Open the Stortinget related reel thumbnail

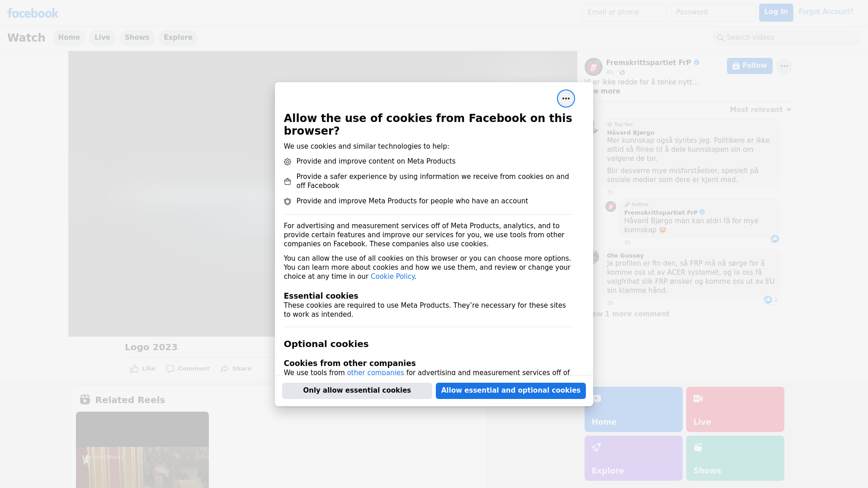coord(142,450)
